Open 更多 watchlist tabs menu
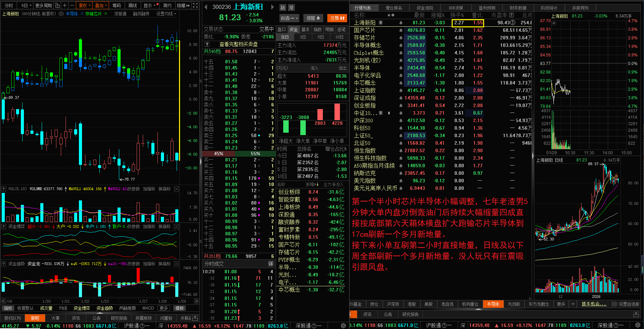The image size is (644, 329). 561,304
